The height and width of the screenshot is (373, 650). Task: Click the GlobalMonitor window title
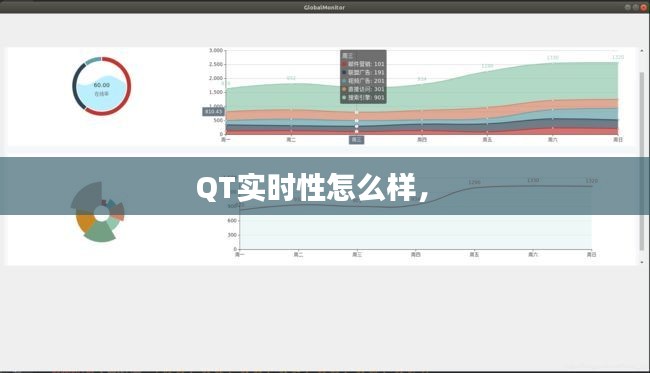click(x=324, y=7)
